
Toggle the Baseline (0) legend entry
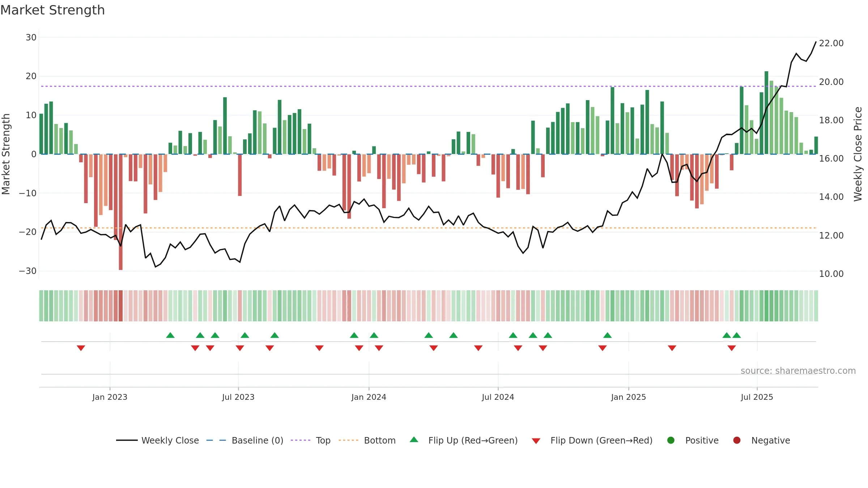245,440
